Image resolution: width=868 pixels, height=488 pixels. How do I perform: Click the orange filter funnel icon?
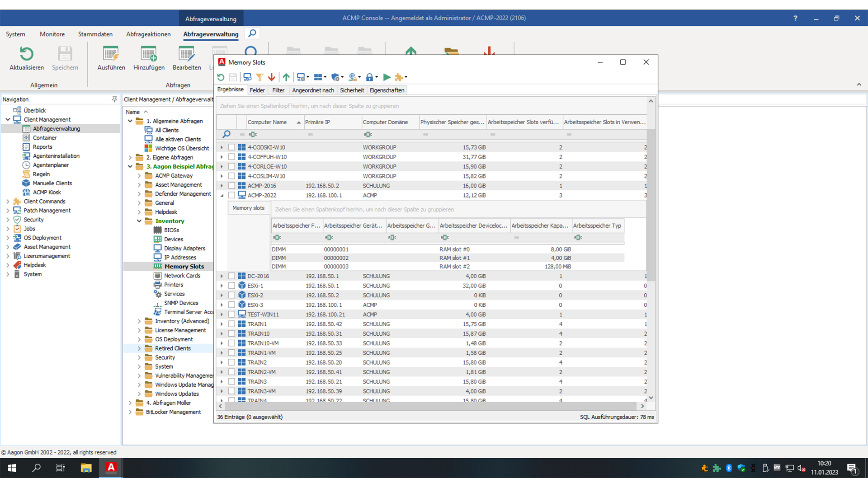click(x=259, y=77)
